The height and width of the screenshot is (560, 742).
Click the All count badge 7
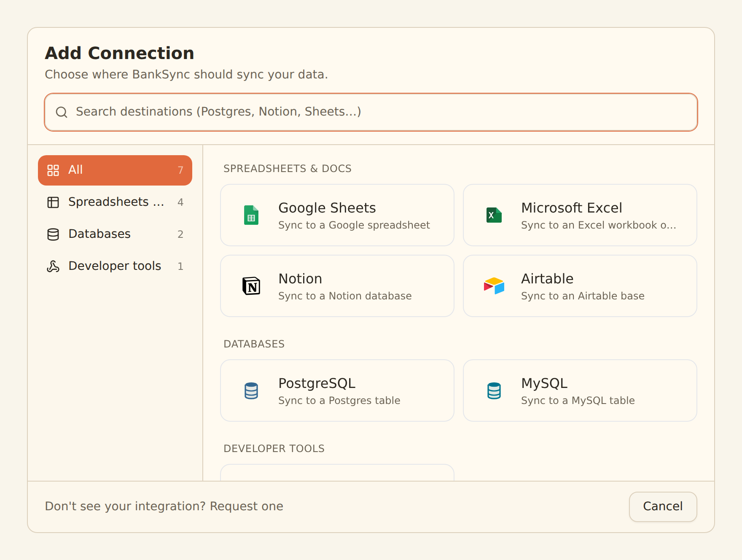pyautogui.click(x=180, y=170)
